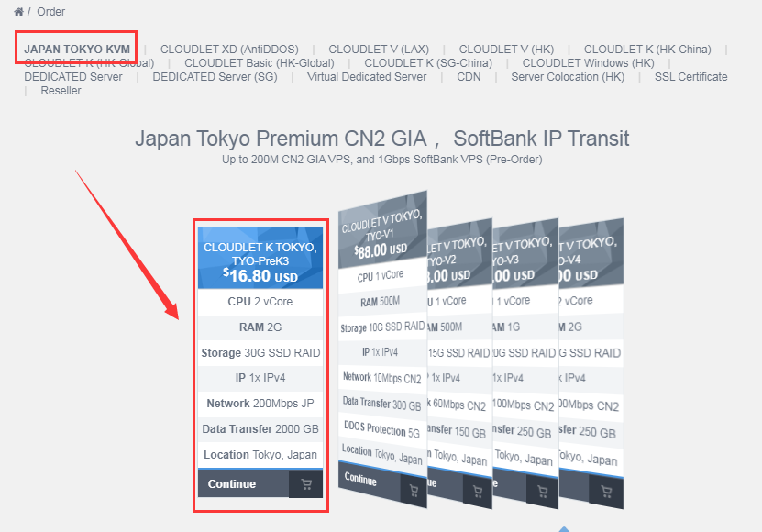Select the CLOUDLET K TOKYO TYO-PreK3 plan header
762x532 pixels.
click(260, 259)
